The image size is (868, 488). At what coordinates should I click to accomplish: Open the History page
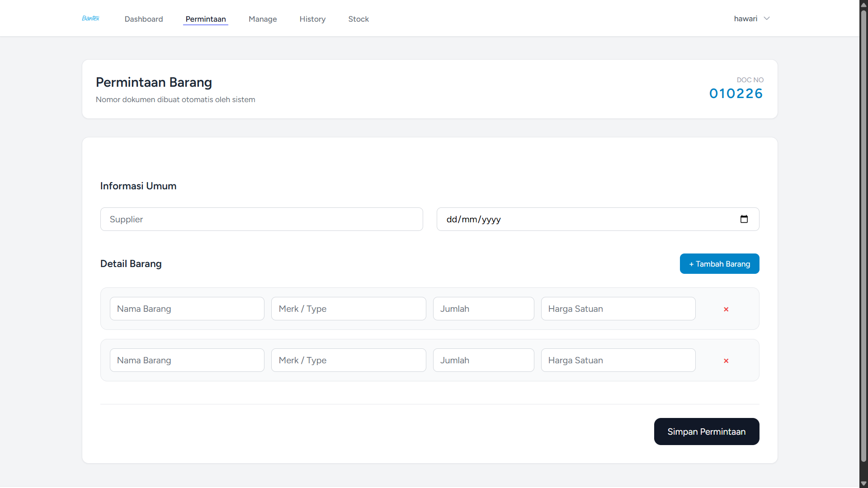(312, 19)
